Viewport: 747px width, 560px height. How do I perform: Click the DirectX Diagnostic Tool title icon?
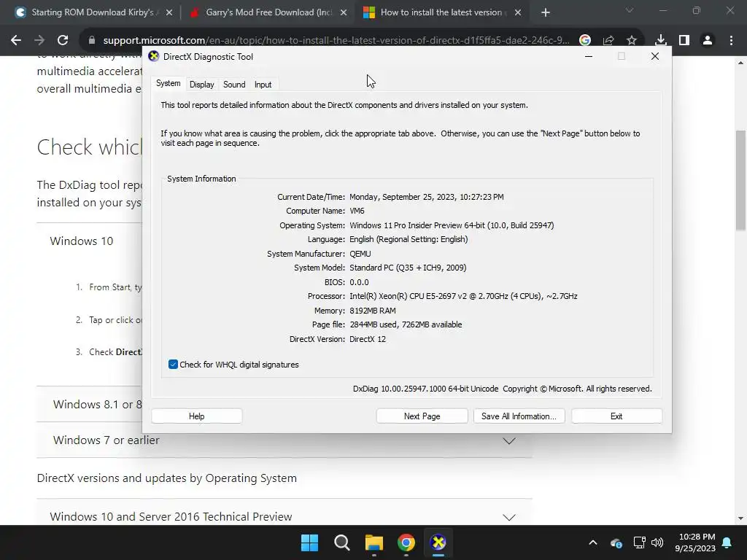153,56
